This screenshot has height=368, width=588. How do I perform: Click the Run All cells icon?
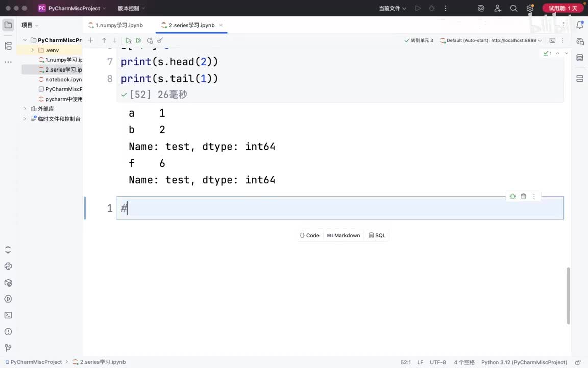138,40
